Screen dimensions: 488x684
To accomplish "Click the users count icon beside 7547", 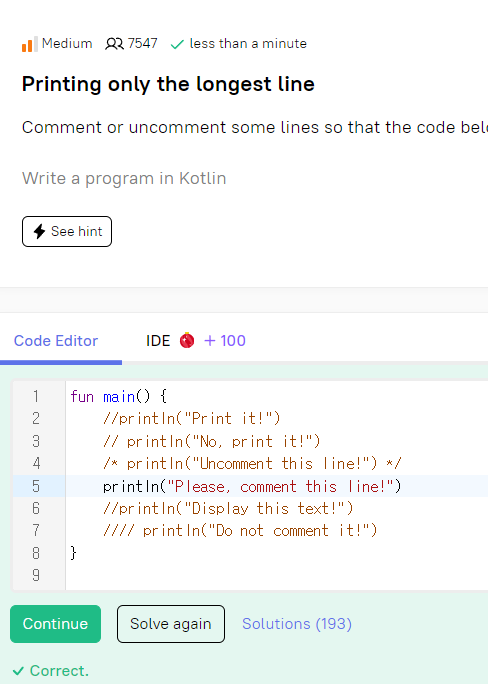I will point(114,44).
